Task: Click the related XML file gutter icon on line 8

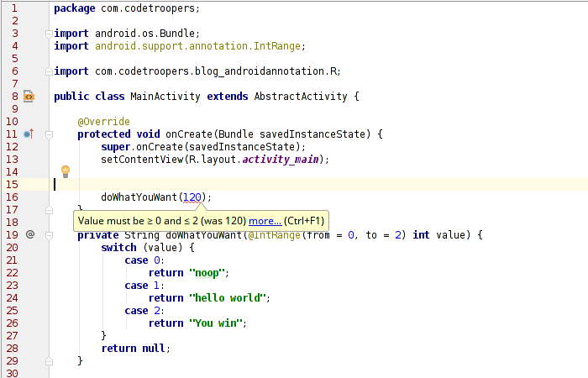Action: (29, 97)
